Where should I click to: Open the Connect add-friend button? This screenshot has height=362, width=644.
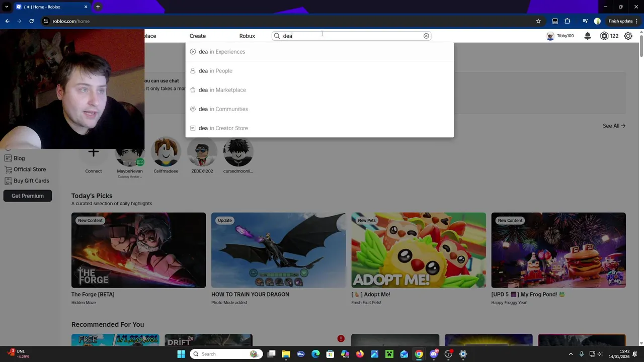click(x=94, y=152)
